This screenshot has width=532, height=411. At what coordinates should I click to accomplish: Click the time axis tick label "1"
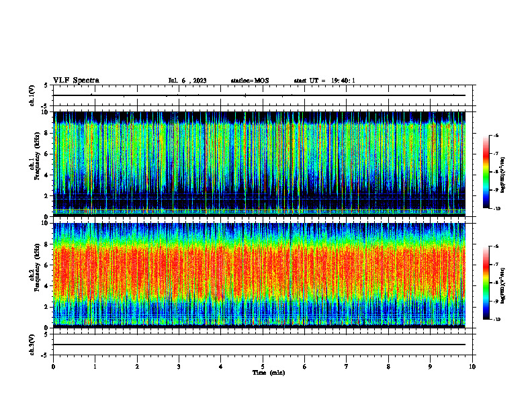coord(95,367)
